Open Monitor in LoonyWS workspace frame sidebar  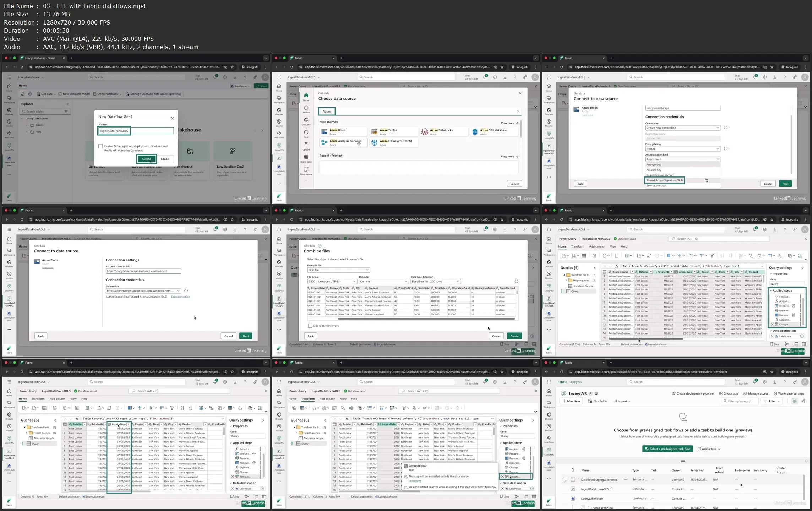click(x=549, y=428)
